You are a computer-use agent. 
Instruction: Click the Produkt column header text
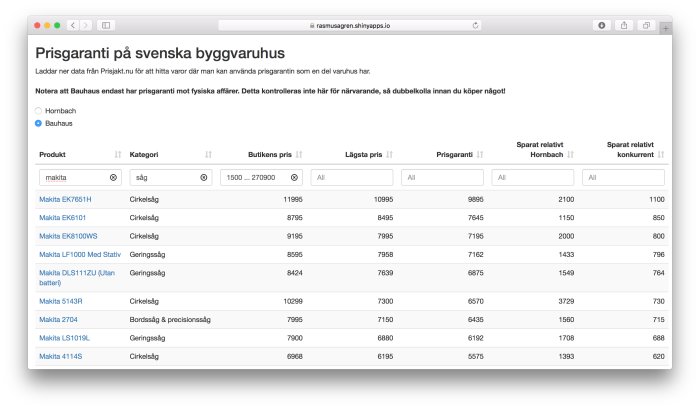[x=52, y=154]
